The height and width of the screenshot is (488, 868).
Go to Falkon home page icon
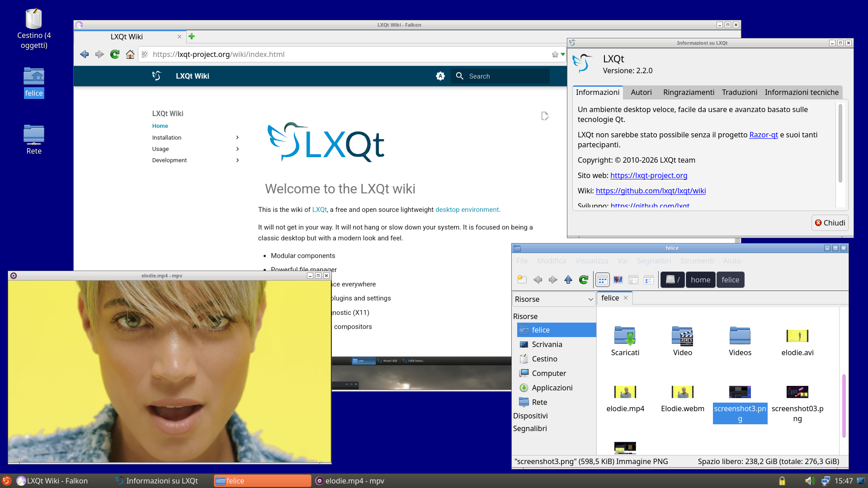point(130,54)
